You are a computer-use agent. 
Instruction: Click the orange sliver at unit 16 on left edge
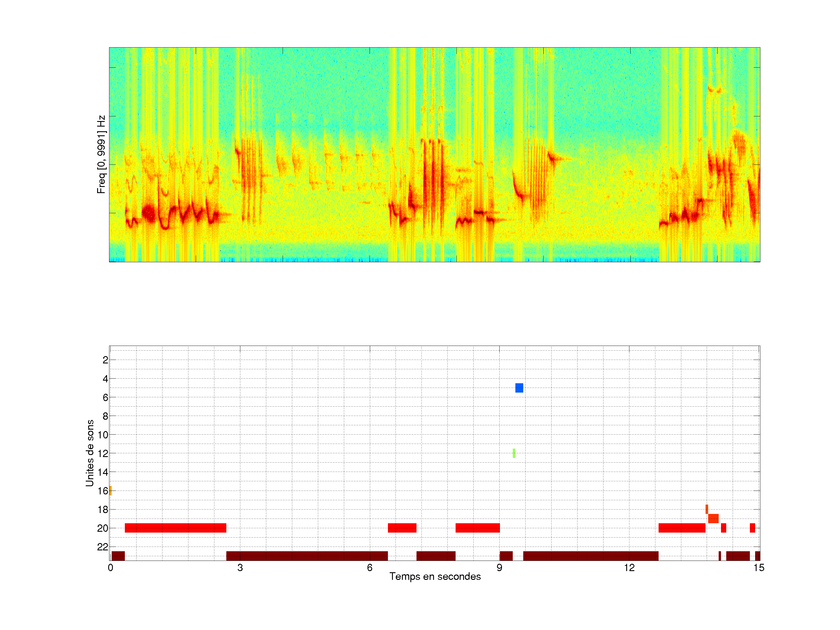click(111, 490)
